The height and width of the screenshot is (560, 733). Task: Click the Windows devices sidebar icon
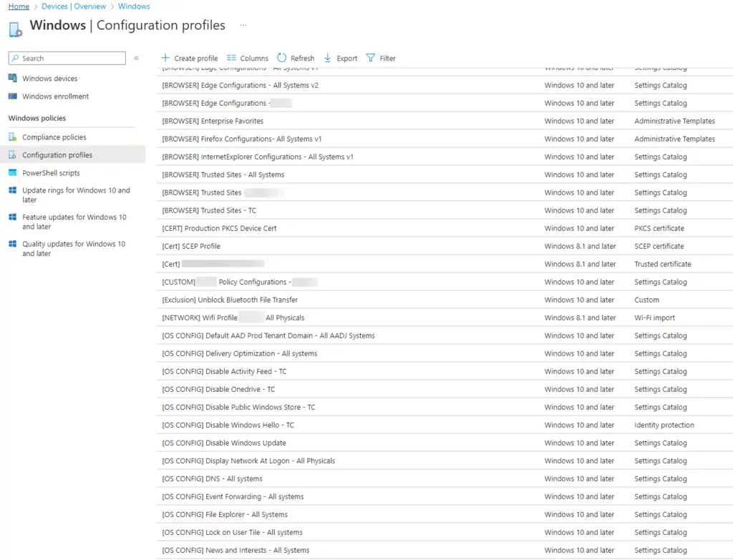(13, 78)
